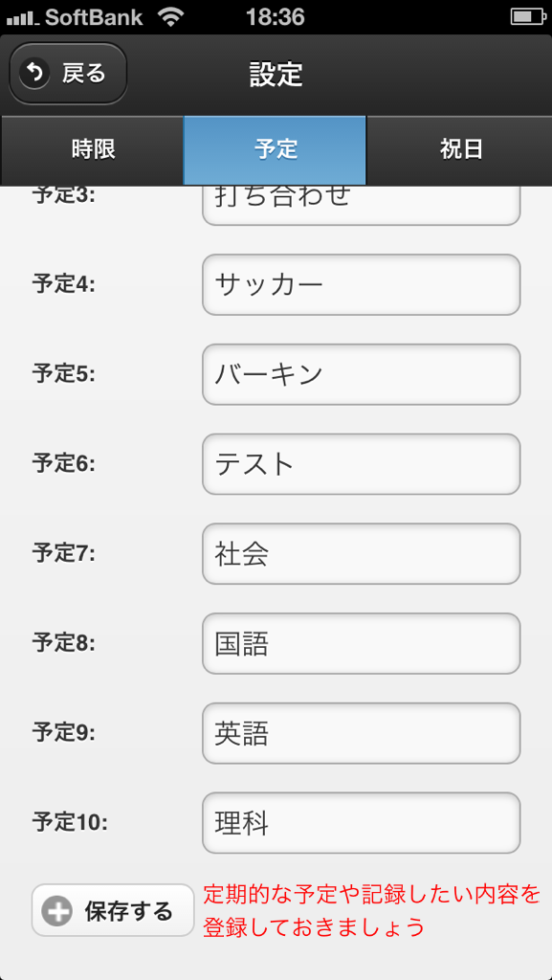Tap the signal strength bars icon
Image resolution: width=552 pixels, height=980 pixels.
click(x=22, y=19)
